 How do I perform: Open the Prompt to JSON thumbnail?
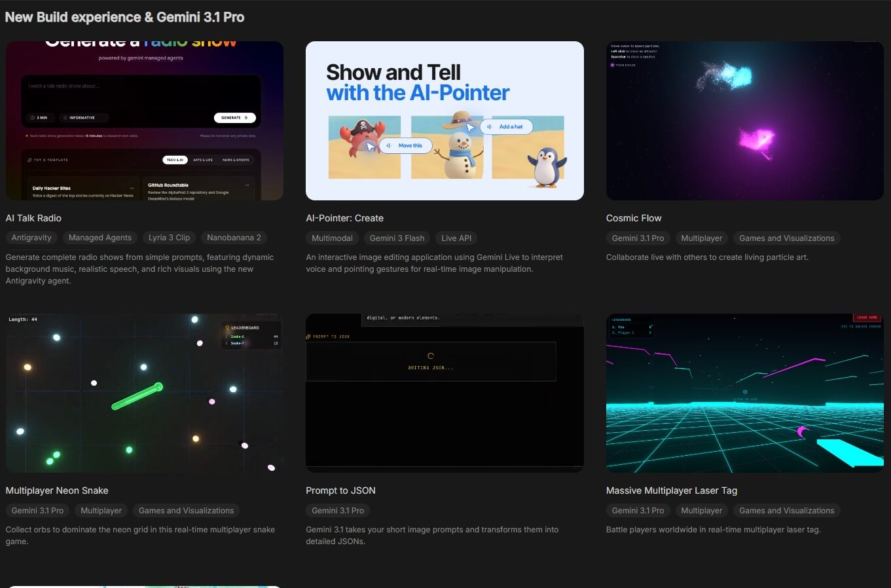point(445,393)
